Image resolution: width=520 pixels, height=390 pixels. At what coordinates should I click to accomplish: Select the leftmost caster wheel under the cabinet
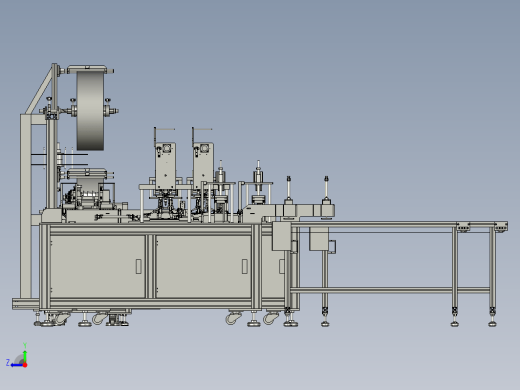coord(61,318)
